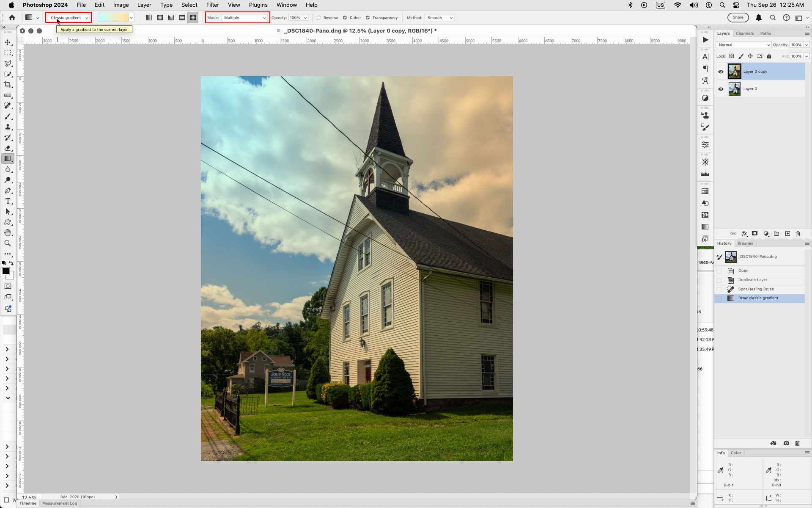The width and height of the screenshot is (812, 508).
Task: Check the Dither option
Action: pyautogui.click(x=345, y=18)
